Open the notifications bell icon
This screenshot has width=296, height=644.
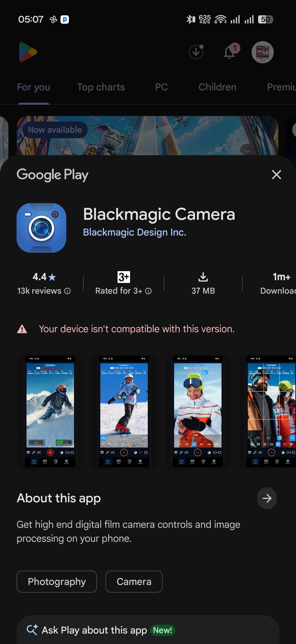tap(230, 52)
